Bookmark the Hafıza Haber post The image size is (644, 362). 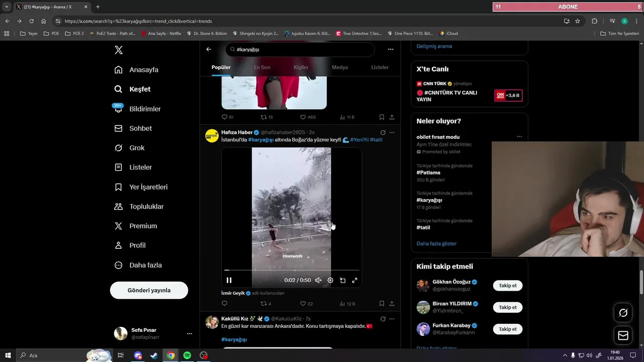tap(382, 304)
